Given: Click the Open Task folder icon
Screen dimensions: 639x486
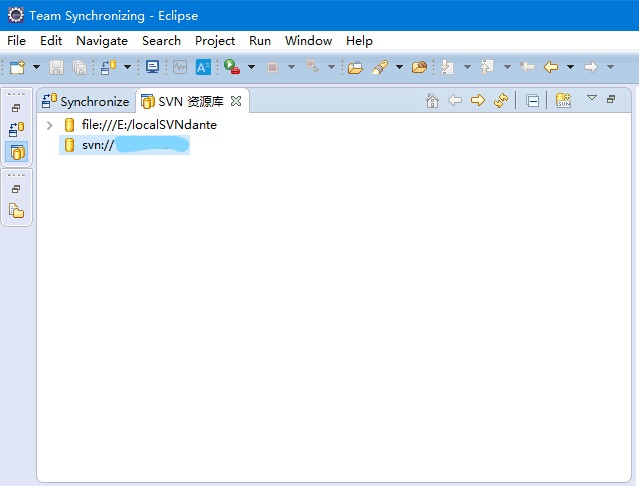Looking at the screenshot, I should (419, 67).
